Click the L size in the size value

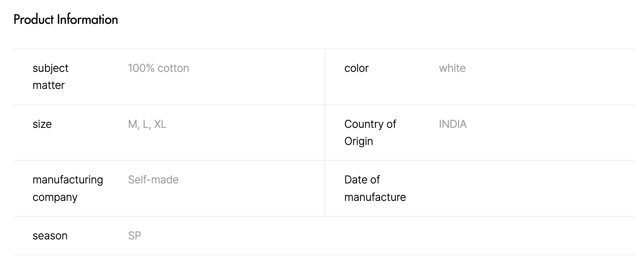point(145,124)
